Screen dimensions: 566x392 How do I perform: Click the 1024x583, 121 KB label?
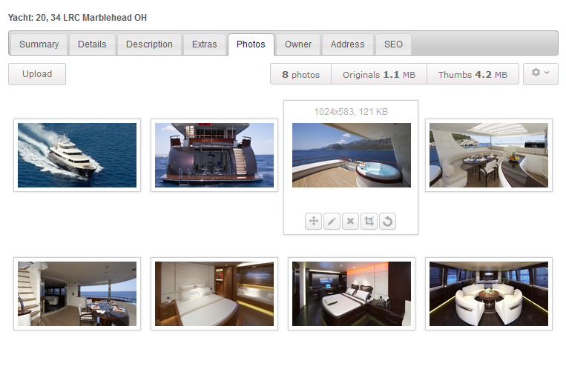click(351, 112)
